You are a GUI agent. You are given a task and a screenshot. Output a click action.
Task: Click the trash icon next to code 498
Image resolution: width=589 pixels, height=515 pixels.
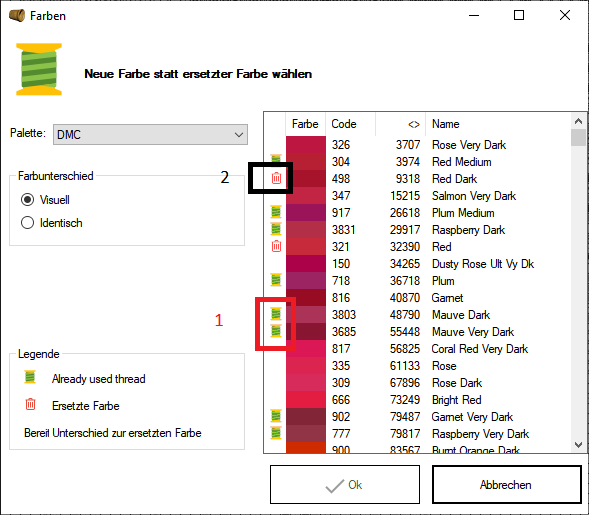pyautogui.click(x=276, y=178)
